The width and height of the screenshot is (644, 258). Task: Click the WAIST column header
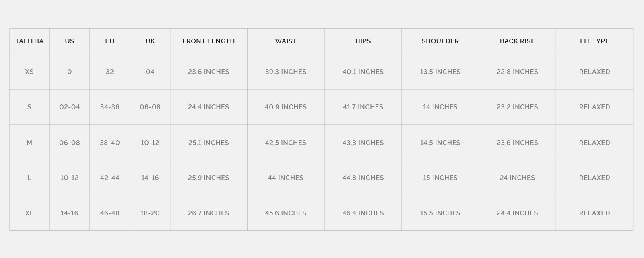coord(286,41)
